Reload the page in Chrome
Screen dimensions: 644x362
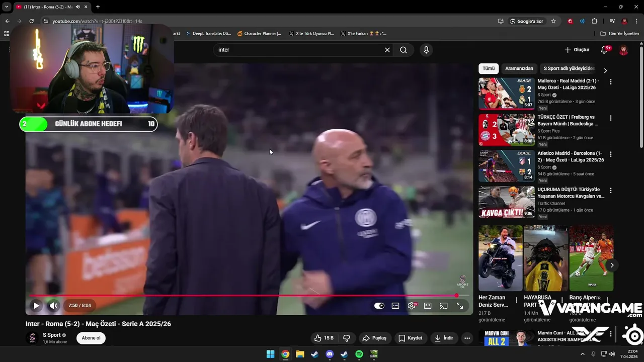tap(31, 21)
